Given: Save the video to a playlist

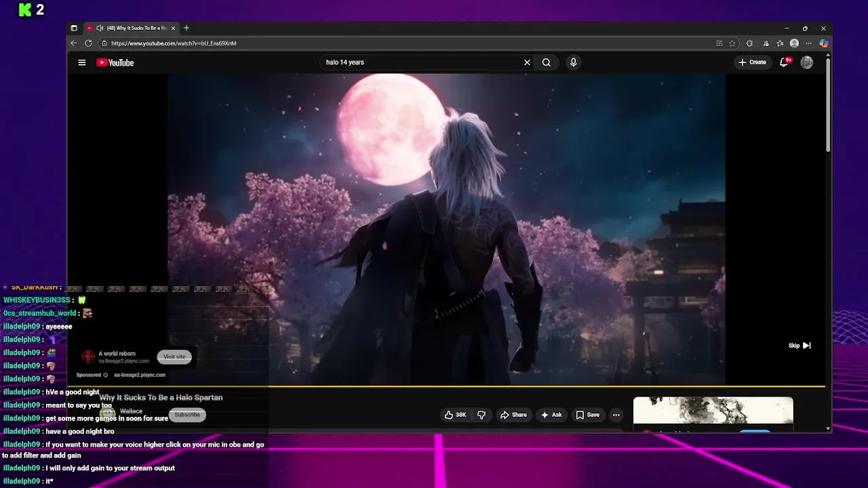Looking at the screenshot, I should pos(588,415).
